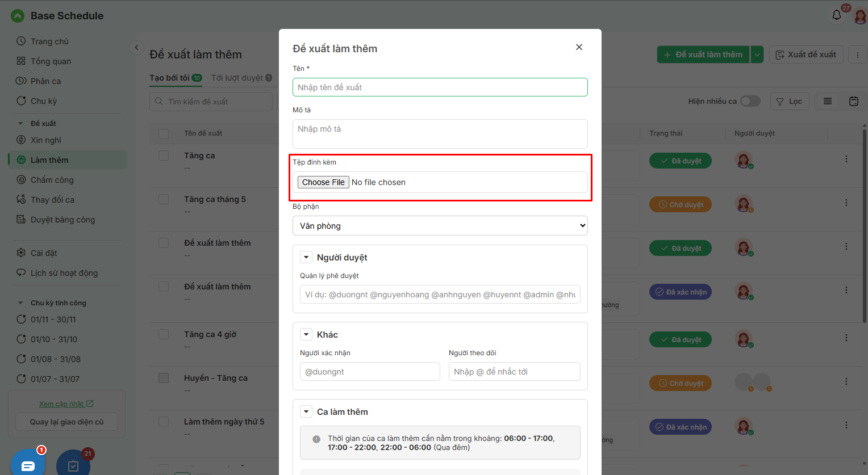The width and height of the screenshot is (868, 475).
Task: Toggle Hiện nhiều ca switch
Action: (x=750, y=101)
